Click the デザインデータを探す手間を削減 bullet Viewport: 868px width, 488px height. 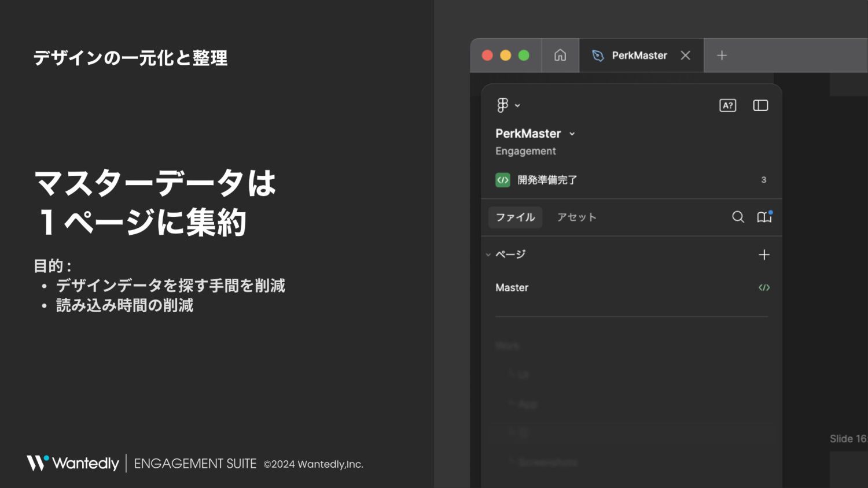(x=171, y=286)
